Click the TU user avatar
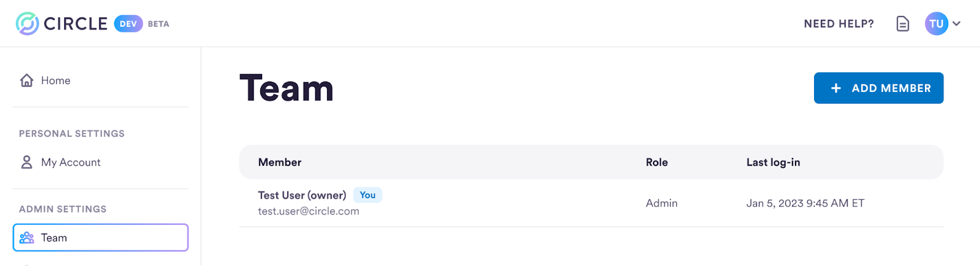The image size is (980, 266). coord(936,24)
